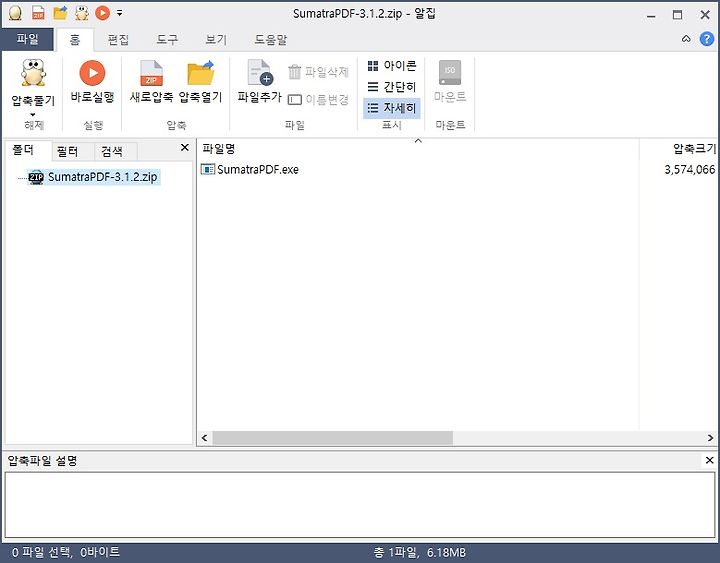The image size is (720, 563).
Task: Click the 이름변경 rename button
Action: pos(318,99)
